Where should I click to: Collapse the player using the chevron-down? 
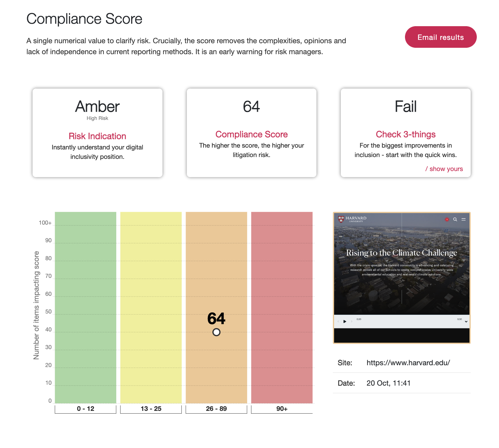(x=466, y=322)
